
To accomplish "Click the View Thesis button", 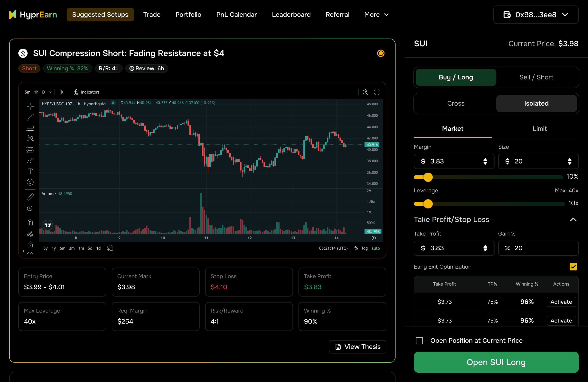I will [x=357, y=347].
